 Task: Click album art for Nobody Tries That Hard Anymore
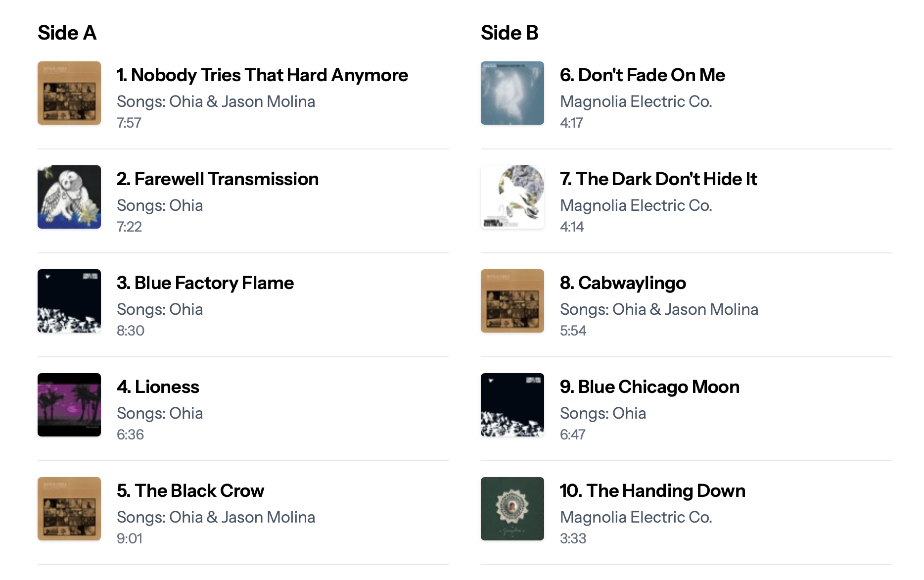tap(69, 93)
